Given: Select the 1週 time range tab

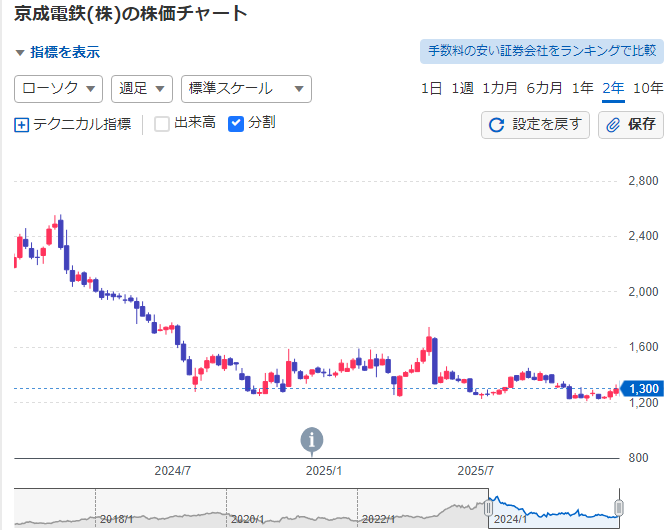Looking at the screenshot, I should click(x=462, y=88).
